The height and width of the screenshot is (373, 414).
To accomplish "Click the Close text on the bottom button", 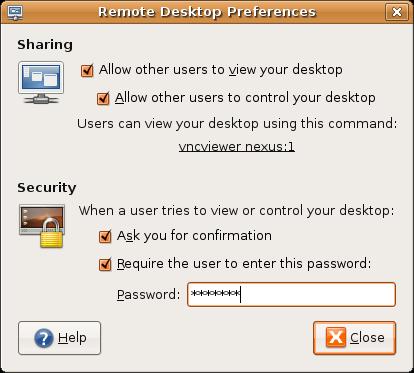I will pyautogui.click(x=367, y=338).
